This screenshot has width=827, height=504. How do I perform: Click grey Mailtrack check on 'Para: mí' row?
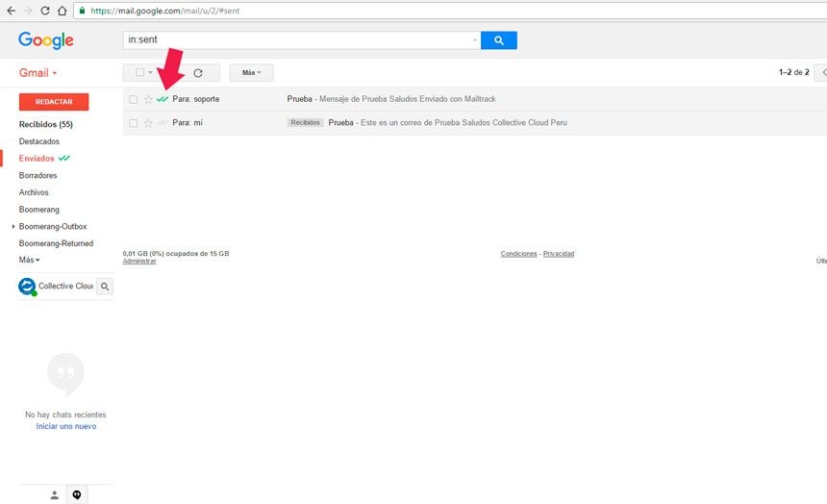coord(163,123)
